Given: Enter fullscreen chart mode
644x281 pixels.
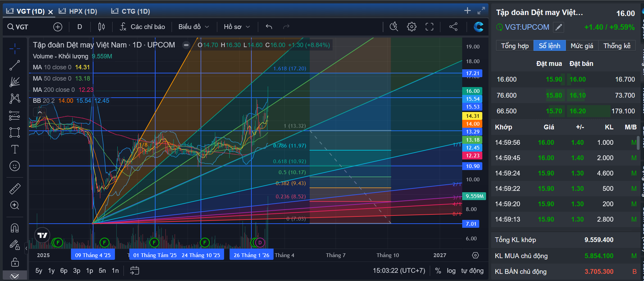Looking at the screenshot, I should coord(429,27).
